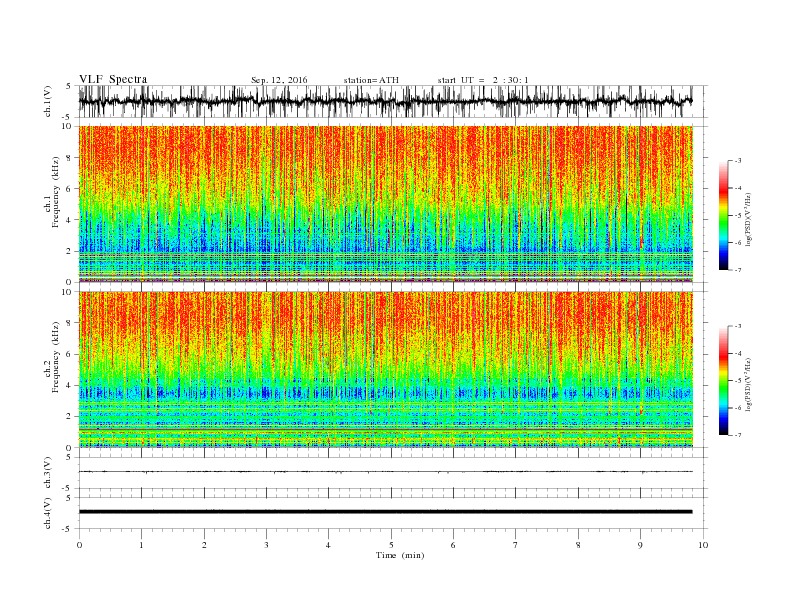
Task: Click the "0" tick on the time axis
Action: tap(79, 545)
